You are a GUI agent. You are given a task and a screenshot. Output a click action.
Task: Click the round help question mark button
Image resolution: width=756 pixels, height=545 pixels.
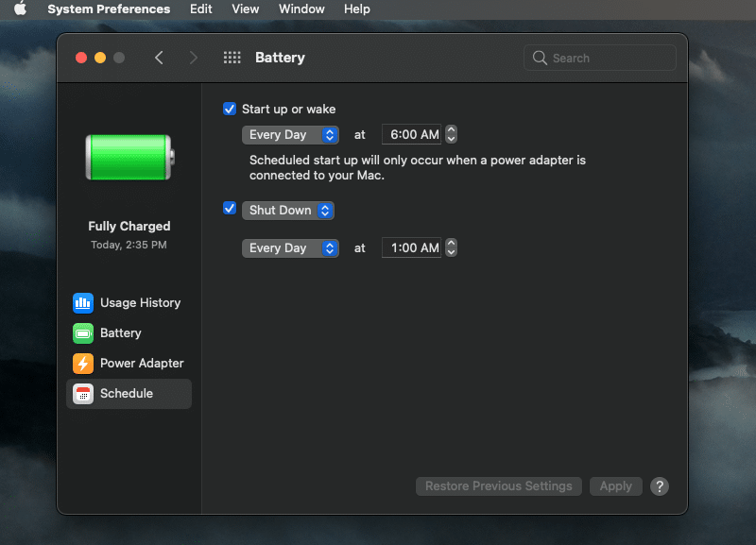(x=660, y=486)
